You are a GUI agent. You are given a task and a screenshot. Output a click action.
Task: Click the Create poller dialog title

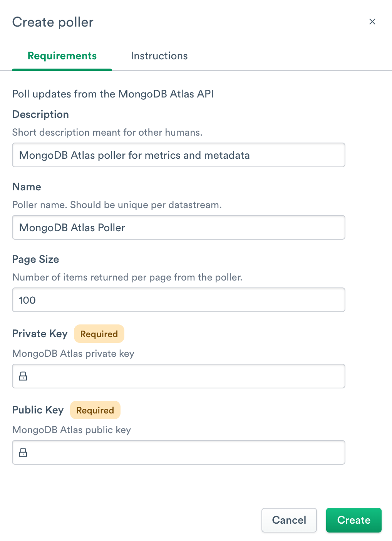pyautogui.click(x=53, y=22)
